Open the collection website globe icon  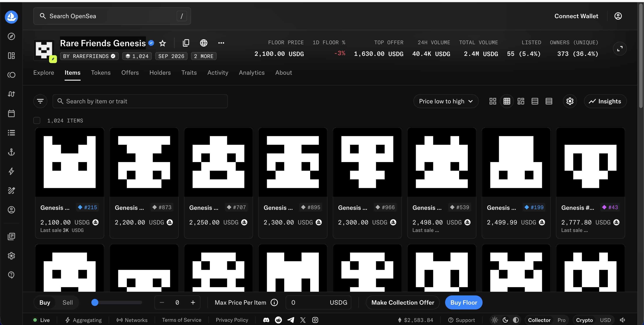pyautogui.click(x=203, y=43)
